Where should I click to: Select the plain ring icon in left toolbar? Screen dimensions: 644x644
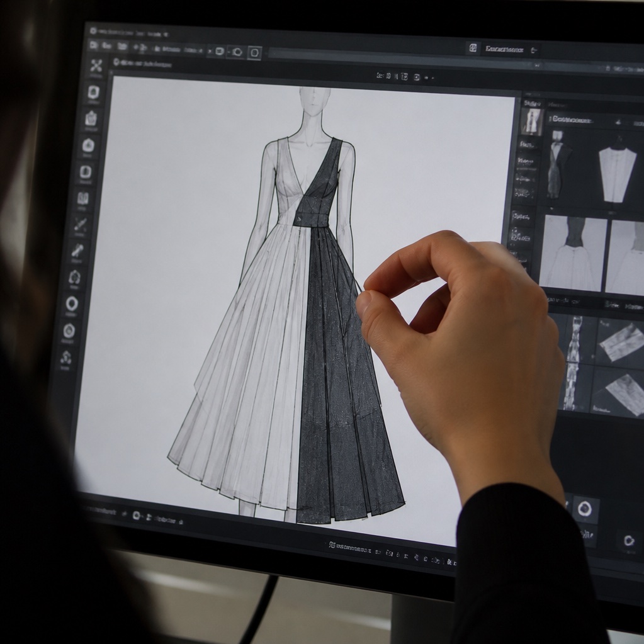(72, 304)
